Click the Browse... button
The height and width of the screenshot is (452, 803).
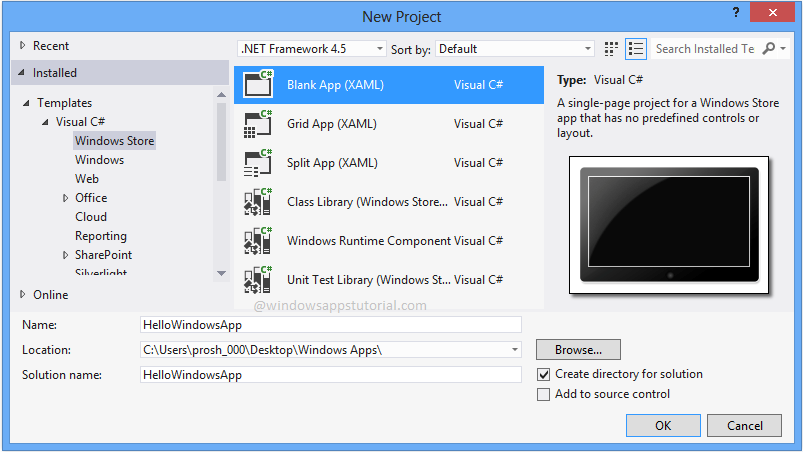578,350
